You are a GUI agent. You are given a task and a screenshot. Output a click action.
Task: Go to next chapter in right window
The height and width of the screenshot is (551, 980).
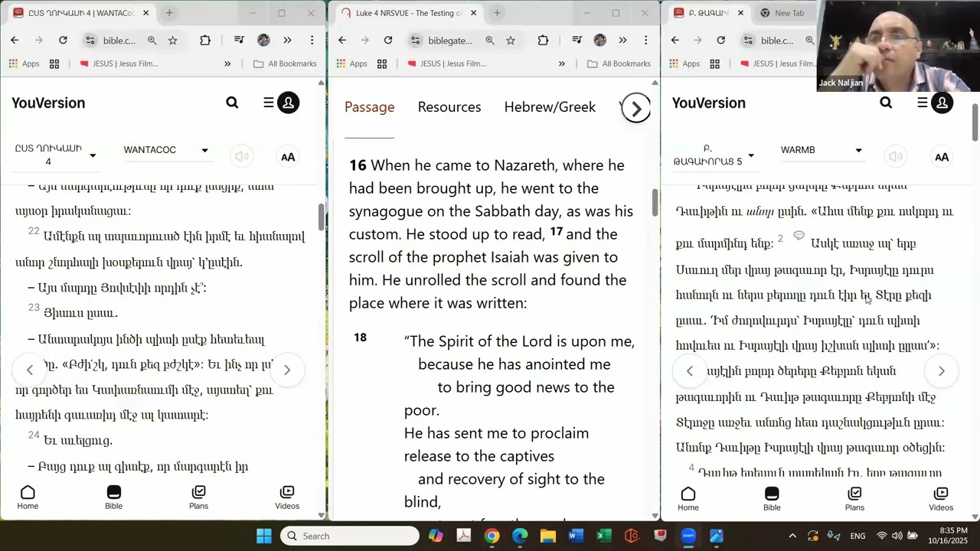pyautogui.click(x=941, y=371)
